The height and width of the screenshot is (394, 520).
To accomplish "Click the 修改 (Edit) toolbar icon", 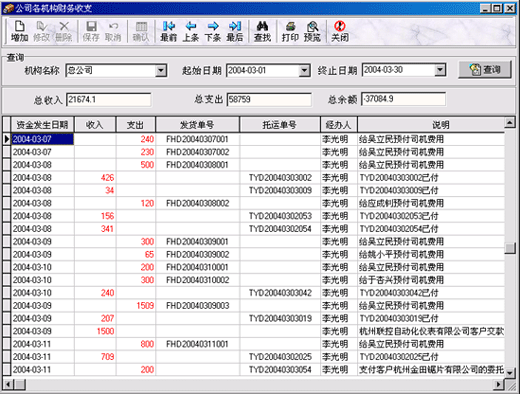I will click(41, 31).
